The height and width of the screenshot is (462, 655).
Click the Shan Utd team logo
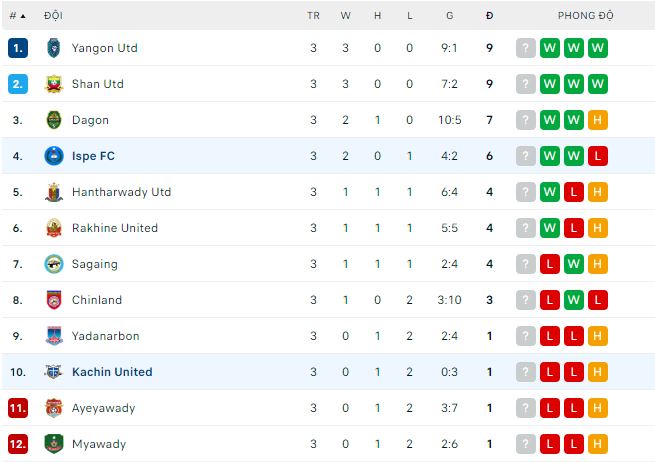pos(54,84)
